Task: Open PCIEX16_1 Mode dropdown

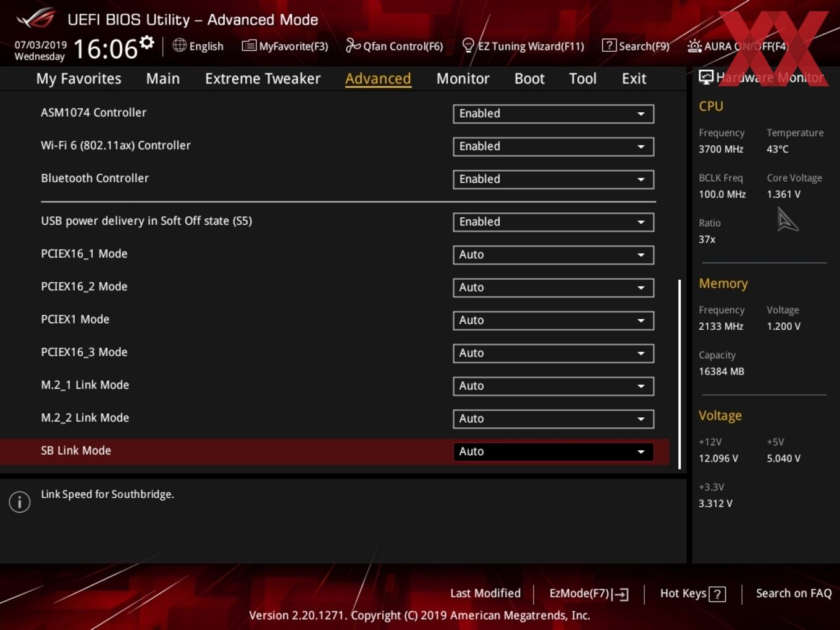Action: 553,254
